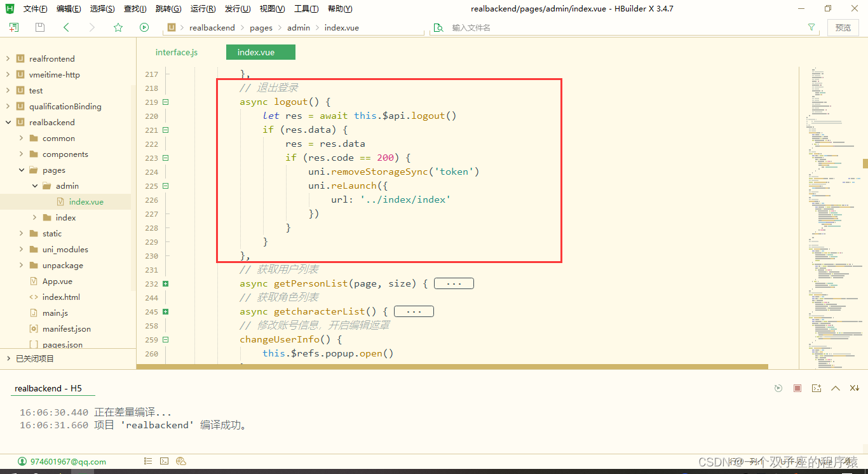868x474 pixels.
Task: Click the export console log icon
Action: pos(817,388)
